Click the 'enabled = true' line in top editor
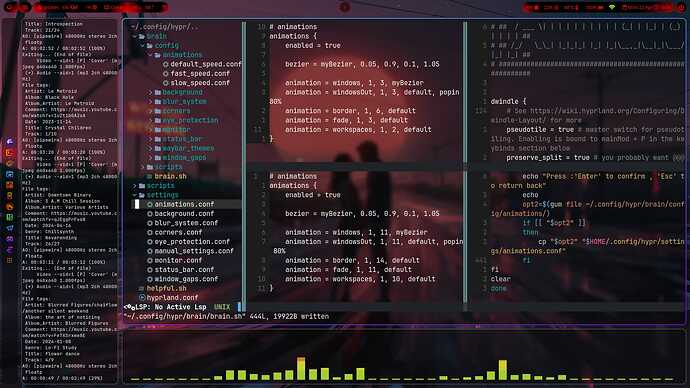 click(312, 45)
